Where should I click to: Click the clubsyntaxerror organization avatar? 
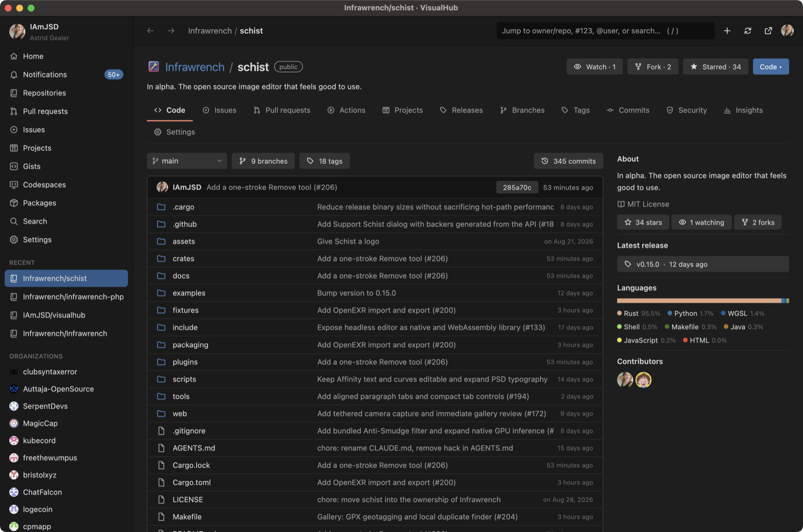pos(14,372)
